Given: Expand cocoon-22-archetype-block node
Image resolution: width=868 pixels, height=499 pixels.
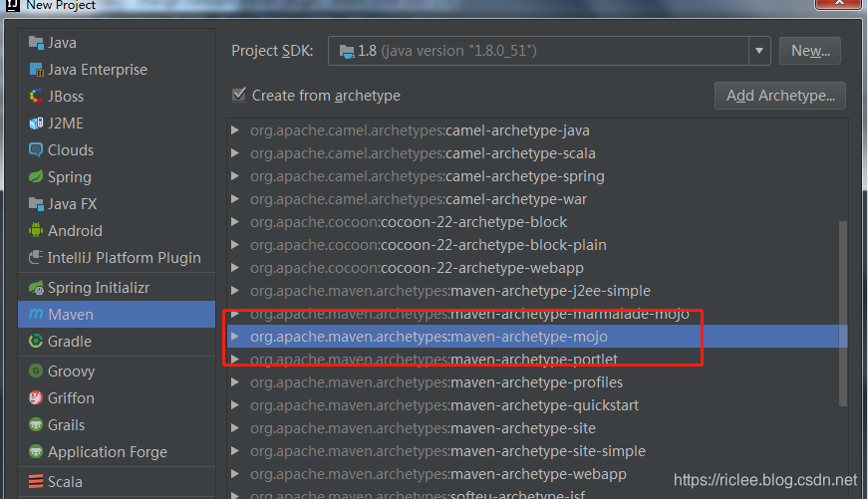Looking at the screenshot, I should pyautogui.click(x=235, y=222).
